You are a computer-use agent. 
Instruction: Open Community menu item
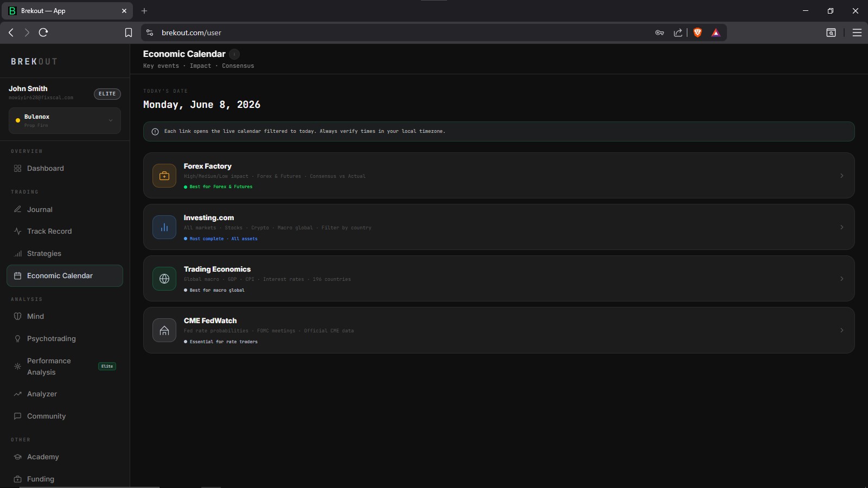[65, 416]
